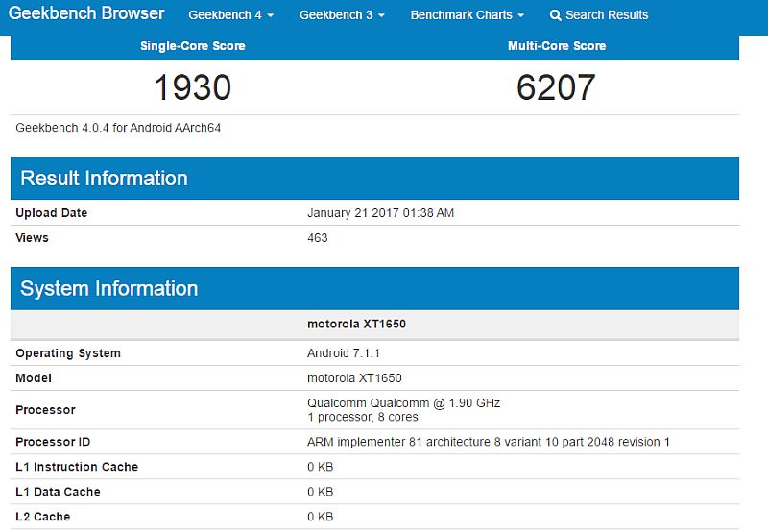This screenshot has width=768, height=532.
Task: Expand the Geekbench 4 dropdown menu
Action: pyautogui.click(x=230, y=15)
